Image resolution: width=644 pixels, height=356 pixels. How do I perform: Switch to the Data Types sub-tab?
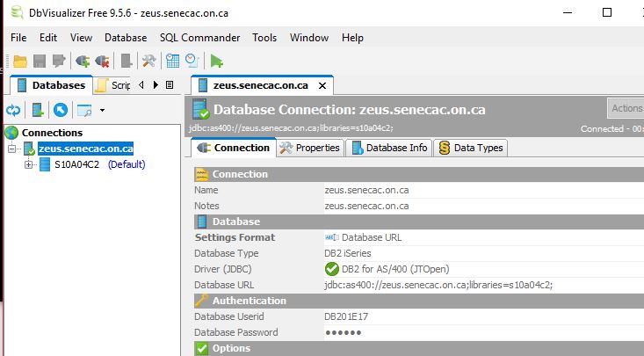471,148
